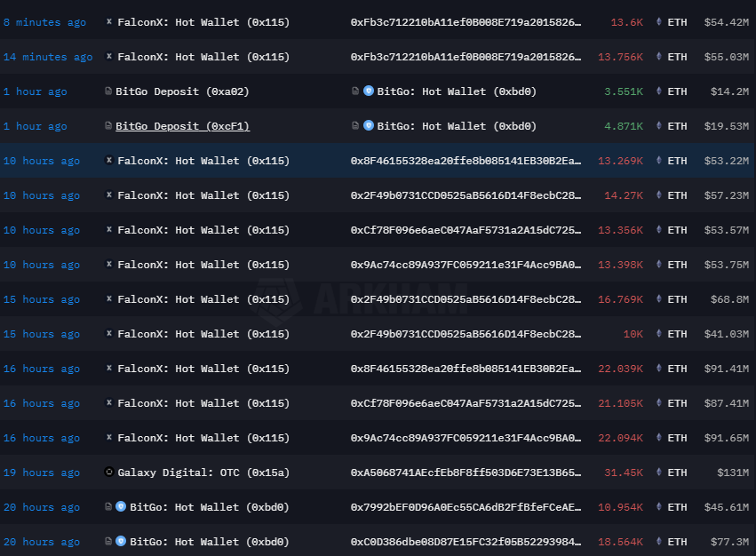Click the FalconX icon in the $91.65M row
The height and width of the screenshot is (556, 756).
pos(109,437)
